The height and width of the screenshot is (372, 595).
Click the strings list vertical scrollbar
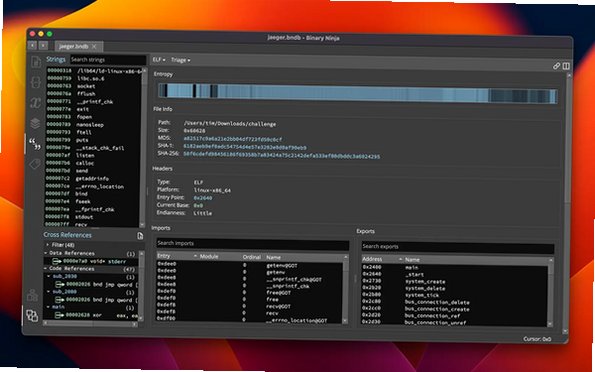click(x=143, y=148)
